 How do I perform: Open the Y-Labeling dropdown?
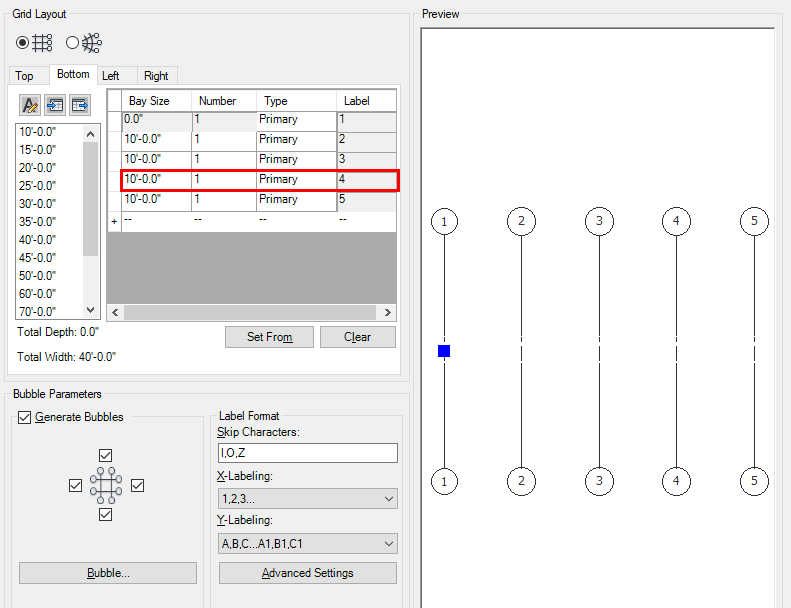tap(308, 544)
